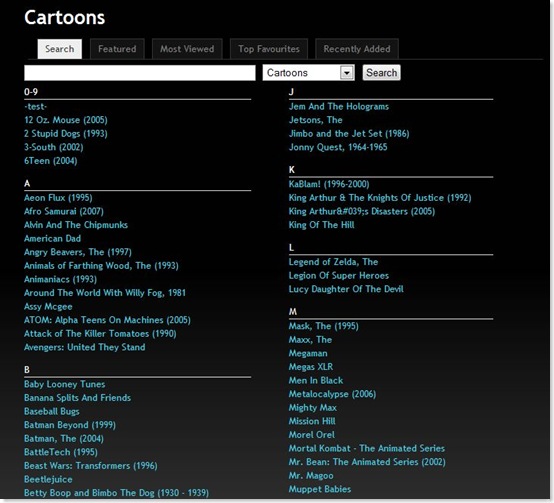Open Jem And The Holograms
This screenshot has width=554, height=503.
click(x=339, y=107)
